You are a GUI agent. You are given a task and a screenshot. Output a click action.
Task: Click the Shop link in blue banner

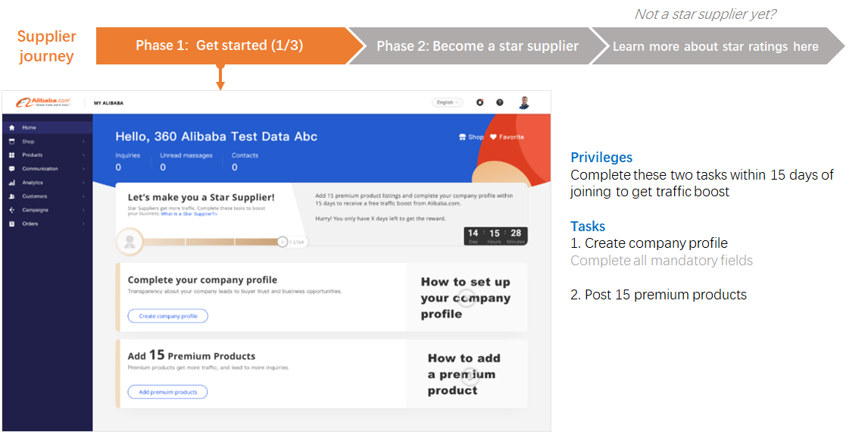[x=471, y=136]
